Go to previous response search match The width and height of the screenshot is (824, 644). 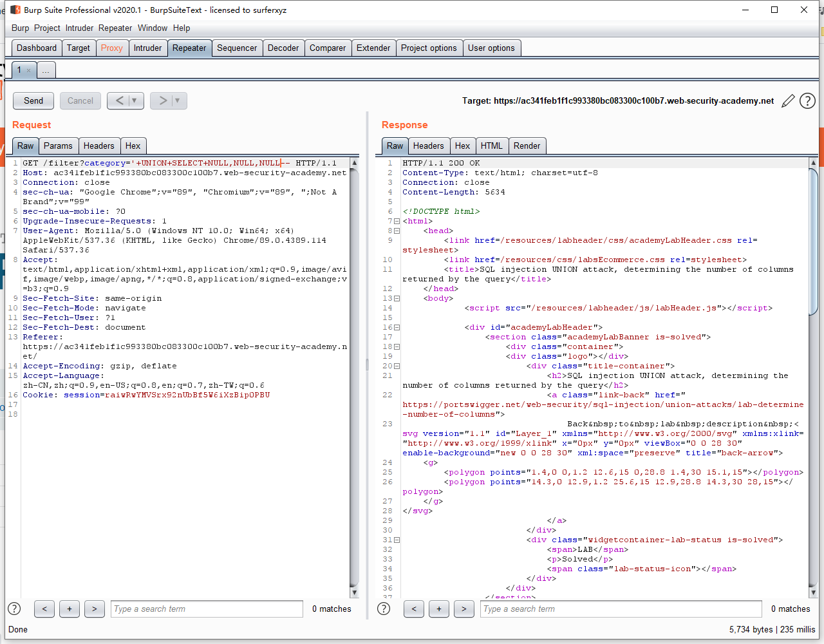pyautogui.click(x=414, y=609)
